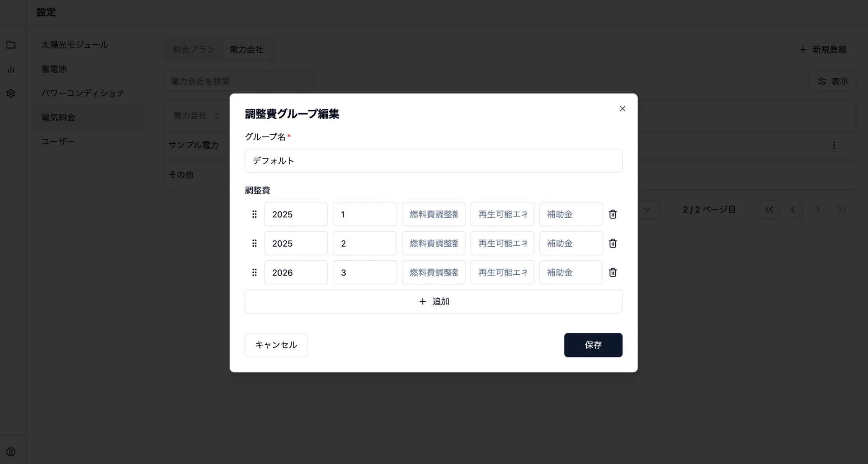The image size is (868, 464).
Task: Click the drag handle of the 2025/2 row
Action: (x=255, y=244)
